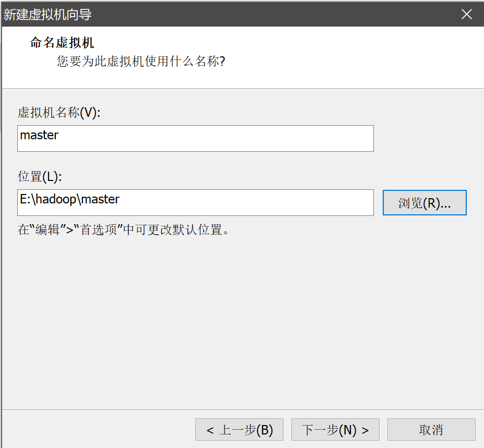Image resolution: width=484 pixels, height=448 pixels.
Task: Click the 'master' text in name field
Action: pos(39,136)
